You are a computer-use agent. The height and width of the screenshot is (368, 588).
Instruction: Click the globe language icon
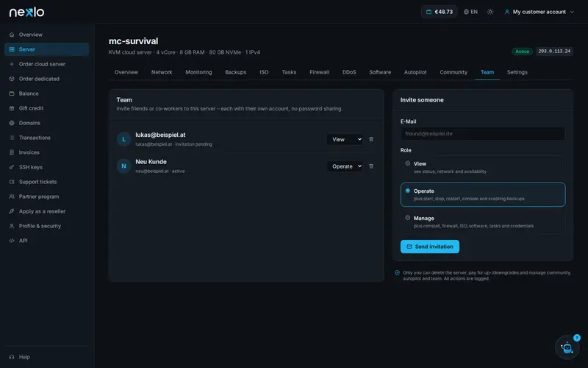coord(466,12)
